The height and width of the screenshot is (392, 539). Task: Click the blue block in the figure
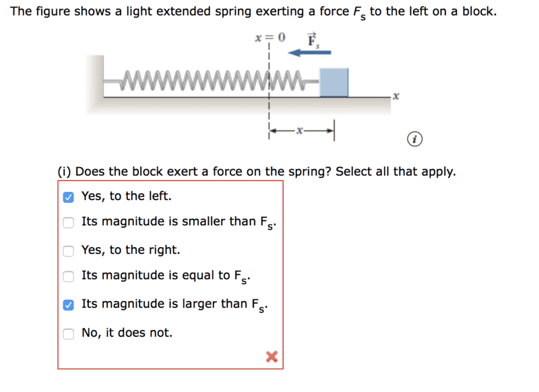pos(334,82)
